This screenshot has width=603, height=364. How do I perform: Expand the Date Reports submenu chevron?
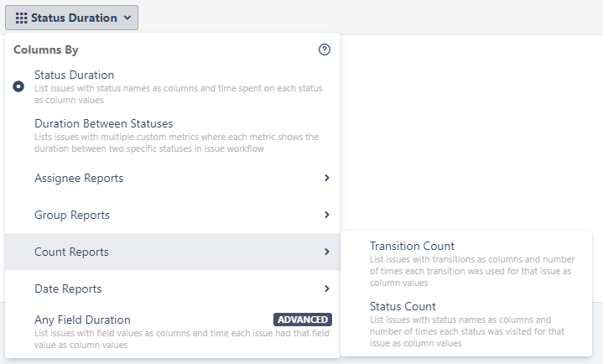(x=326, y=289)
